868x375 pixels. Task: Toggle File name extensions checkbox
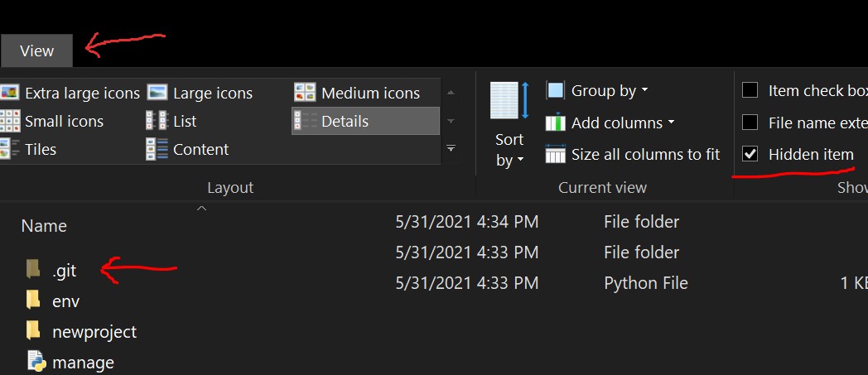(750, 123)
